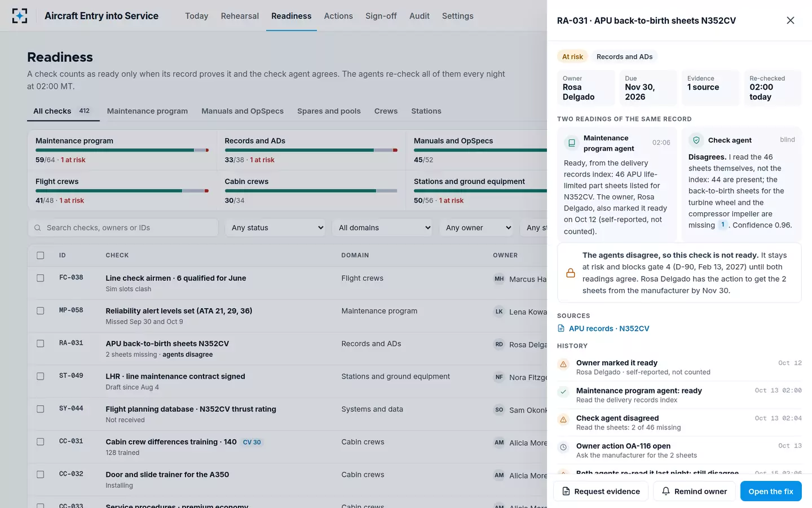Click the RD avatar for Rosa Delgado row

[x=499, y=344]
